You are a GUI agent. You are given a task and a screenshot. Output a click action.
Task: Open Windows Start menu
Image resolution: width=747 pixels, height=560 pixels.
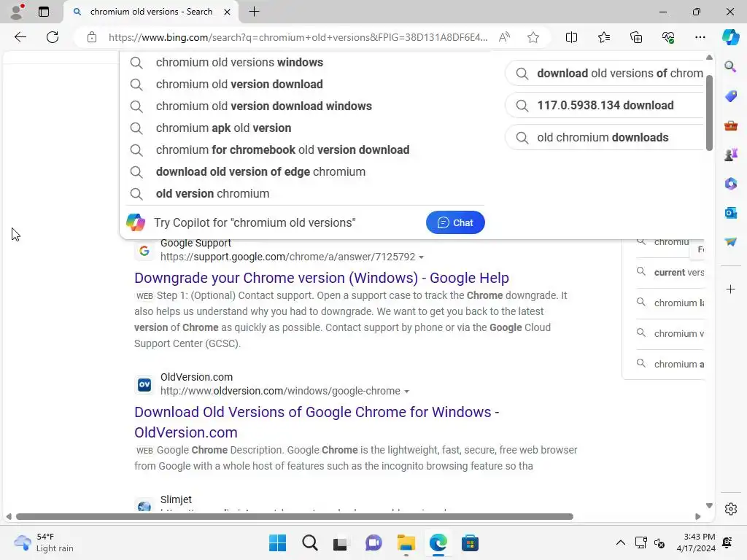coord(277,542)
